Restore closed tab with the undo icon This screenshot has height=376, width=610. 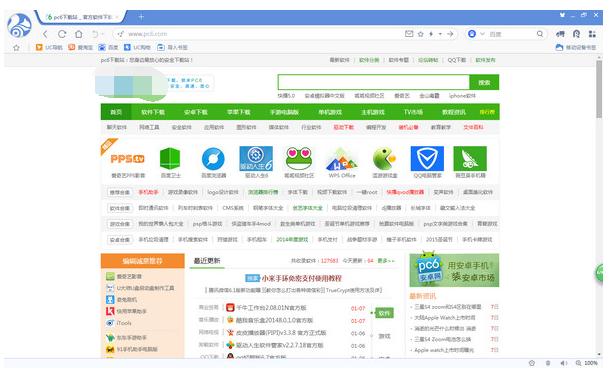pos(95,34)
